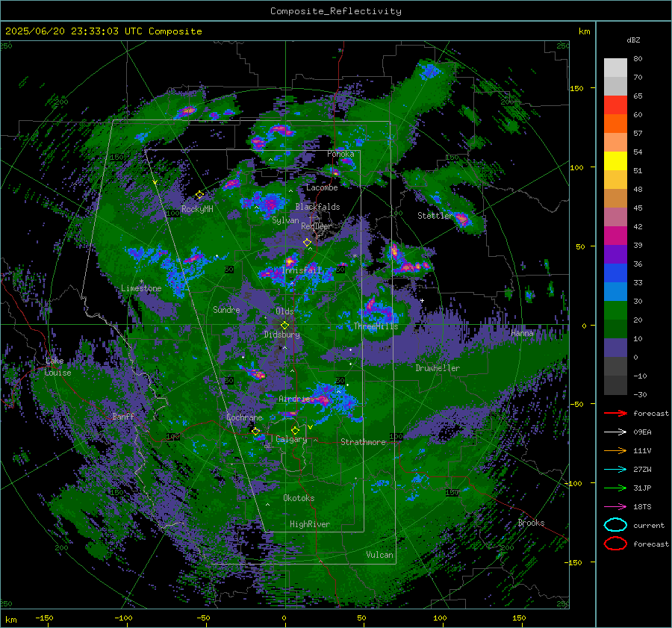Click the Sylvan town label
Viewport: 672px width, 628px height.
[285, 220]
